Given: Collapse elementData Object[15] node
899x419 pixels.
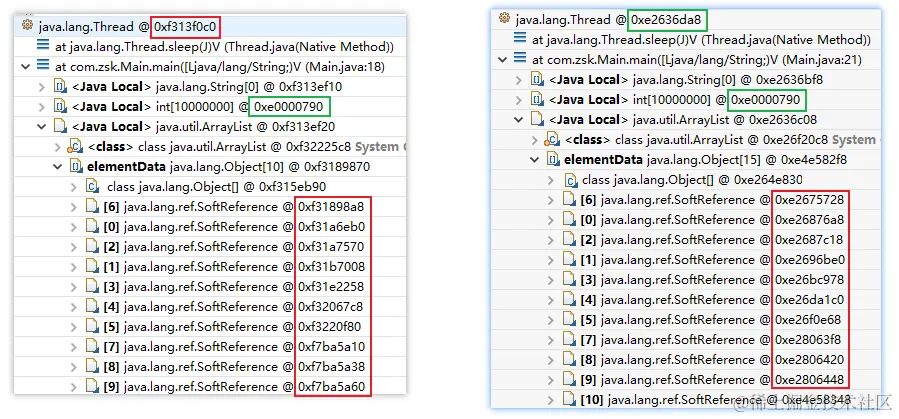Looking at the screenshot, I should point(534,160).
